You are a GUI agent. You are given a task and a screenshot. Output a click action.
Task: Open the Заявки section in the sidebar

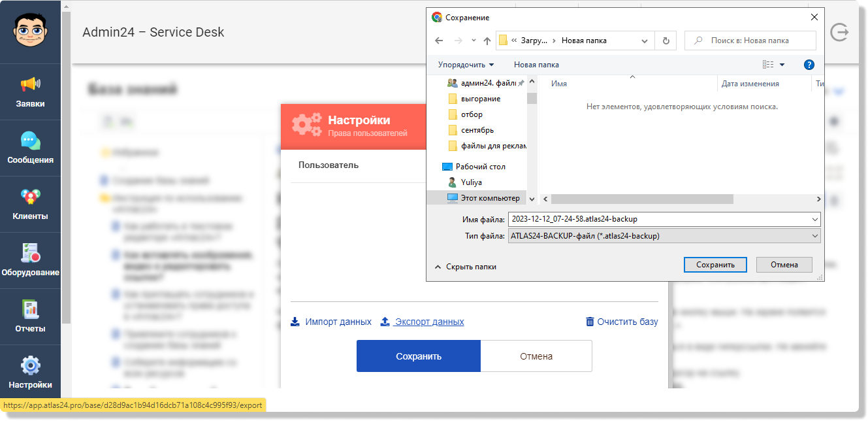pos(30,92)
